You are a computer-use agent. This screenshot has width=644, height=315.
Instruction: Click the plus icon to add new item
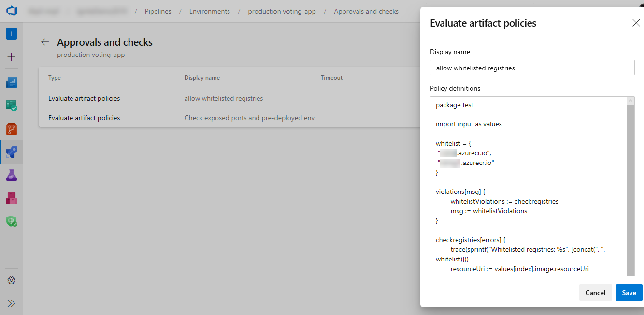(11, 57)
